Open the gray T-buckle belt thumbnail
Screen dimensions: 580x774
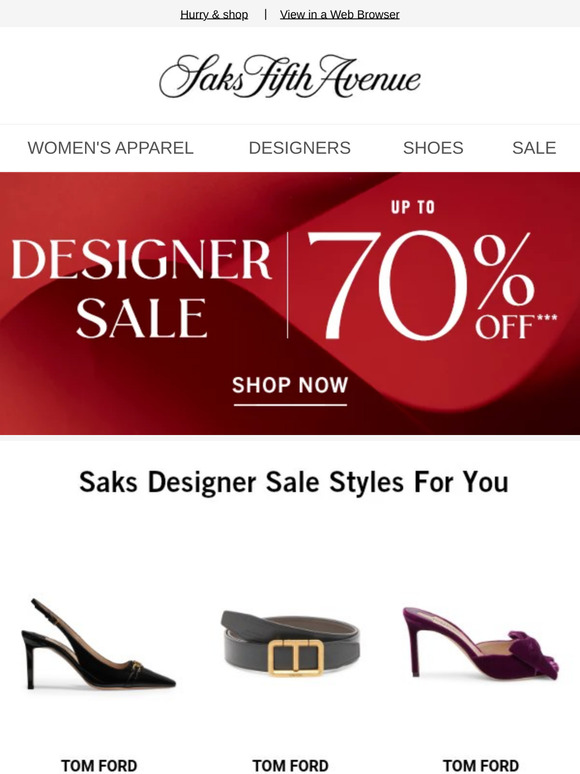pos(290,643)
